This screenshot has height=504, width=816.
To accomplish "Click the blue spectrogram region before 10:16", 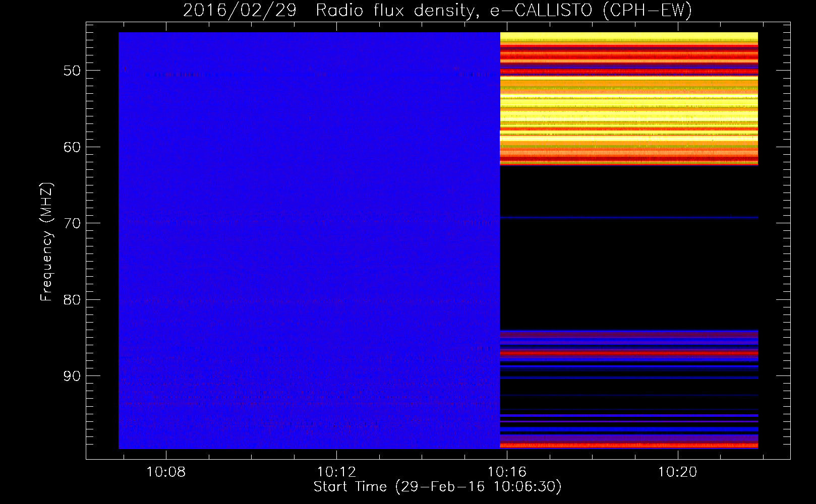I will 309,240.
